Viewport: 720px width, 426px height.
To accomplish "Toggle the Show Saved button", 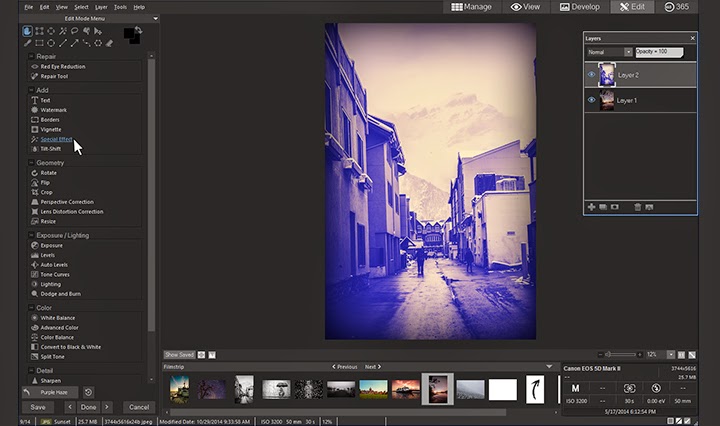I will coord(178,354).
